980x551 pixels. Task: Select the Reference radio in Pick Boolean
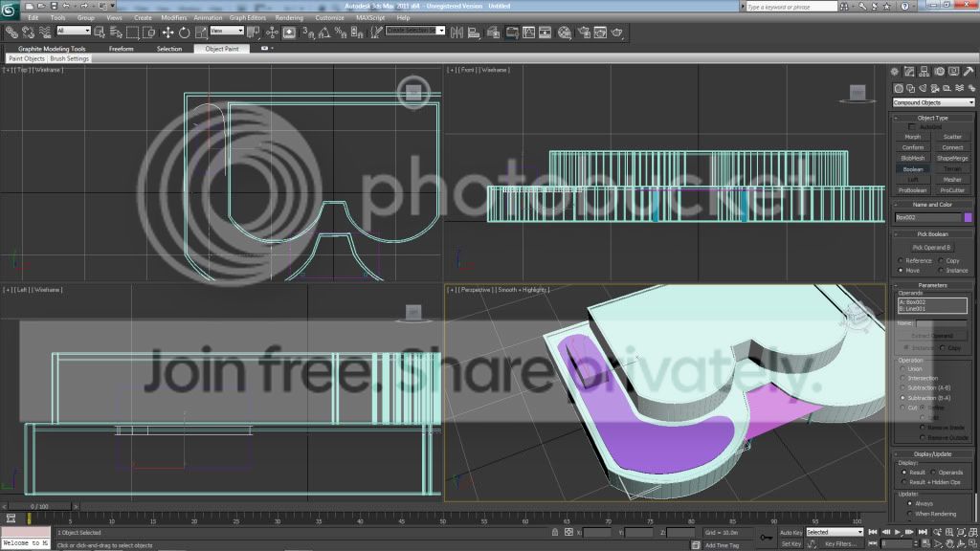(x=901, y=260)
